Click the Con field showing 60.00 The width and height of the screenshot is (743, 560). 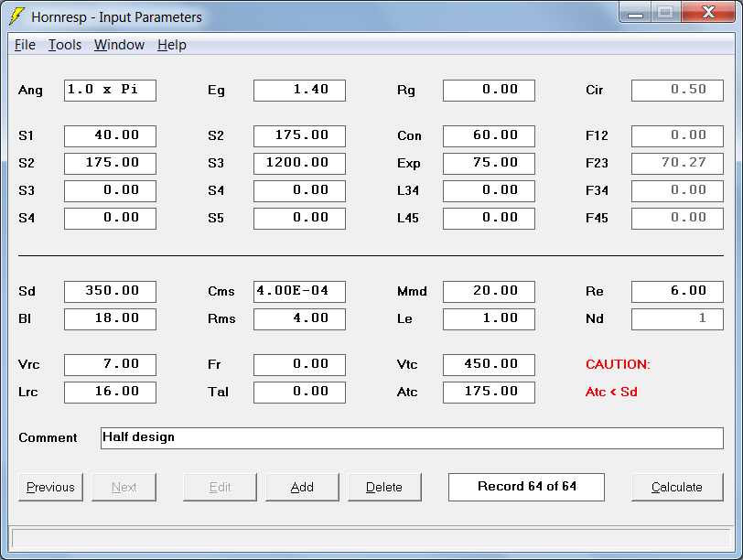coord(489,136)
